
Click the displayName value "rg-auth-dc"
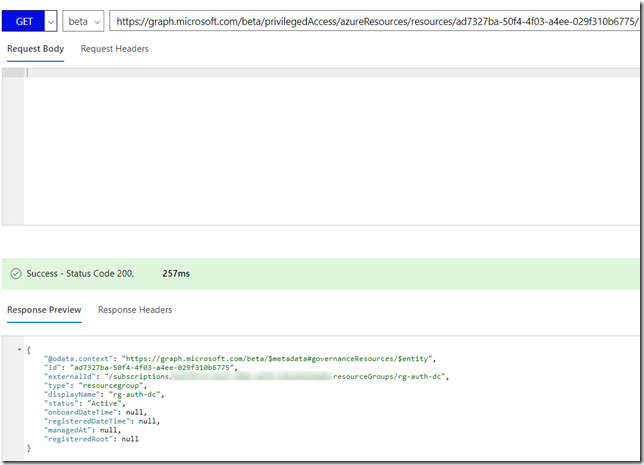coord(134,395)
